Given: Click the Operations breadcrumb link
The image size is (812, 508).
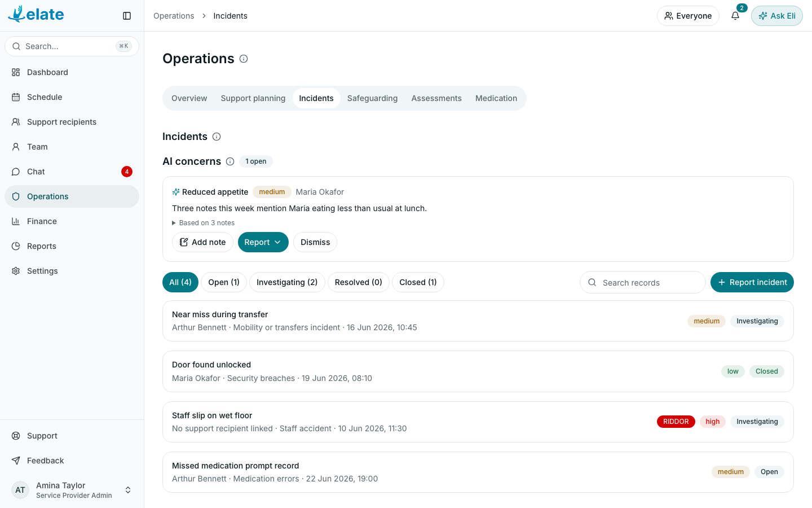Looking at the screenshot, I should 174,16.
